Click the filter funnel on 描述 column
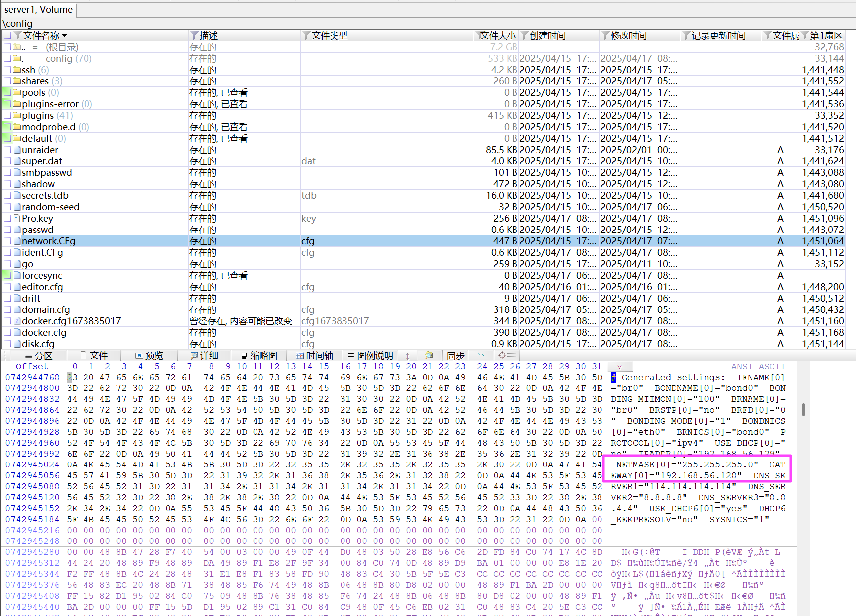 (x=194, y=35)
